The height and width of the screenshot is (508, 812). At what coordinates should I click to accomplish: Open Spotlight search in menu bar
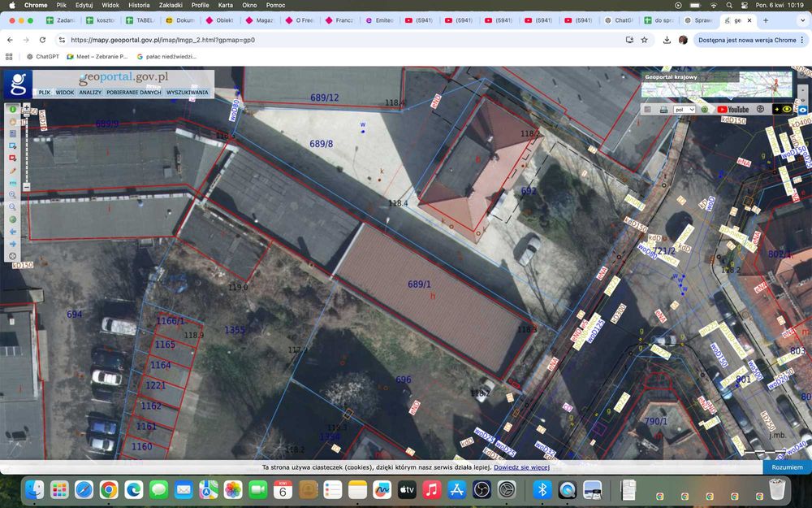tap(729, 5)
